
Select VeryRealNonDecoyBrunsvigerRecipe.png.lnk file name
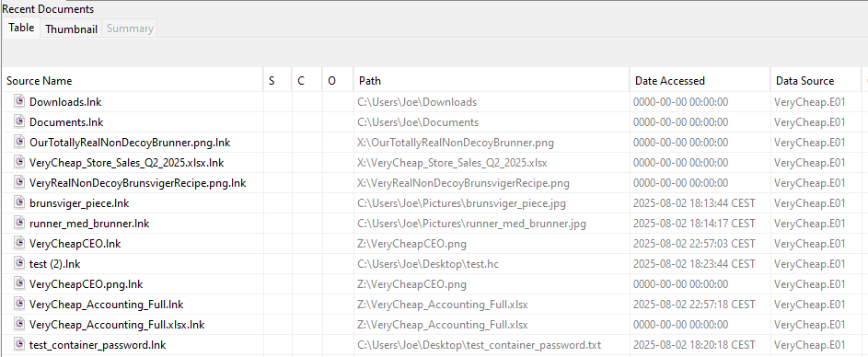tap(138, 183)
